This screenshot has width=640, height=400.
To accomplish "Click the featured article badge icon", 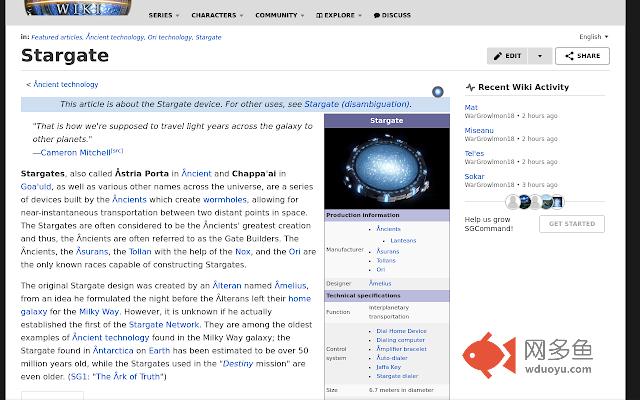I will click(x=438, y=92).
